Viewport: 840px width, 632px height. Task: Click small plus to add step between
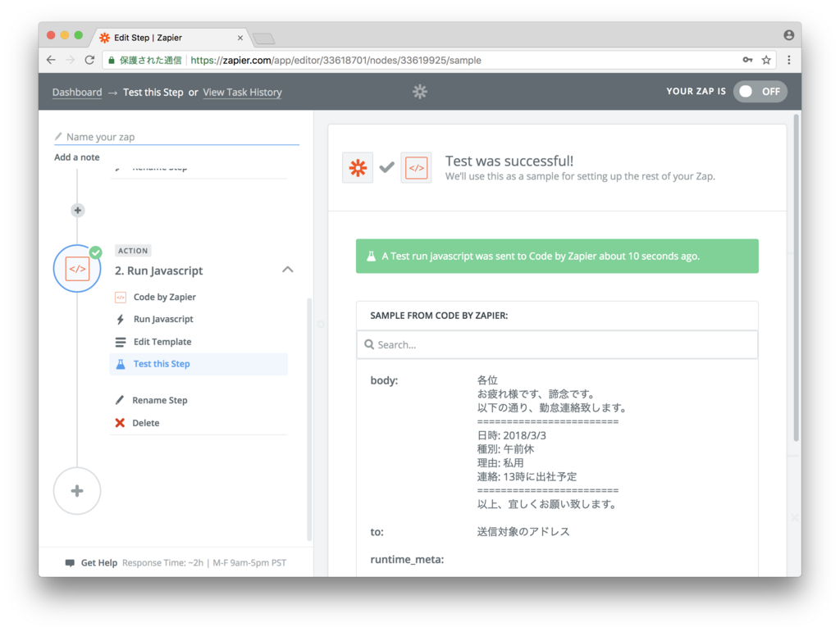pos(78,211)
